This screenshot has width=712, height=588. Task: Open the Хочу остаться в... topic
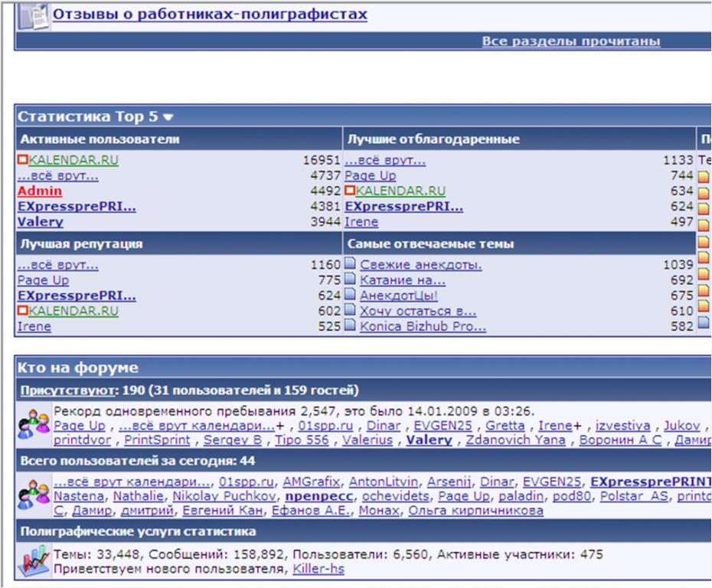(x=418, y=312)
